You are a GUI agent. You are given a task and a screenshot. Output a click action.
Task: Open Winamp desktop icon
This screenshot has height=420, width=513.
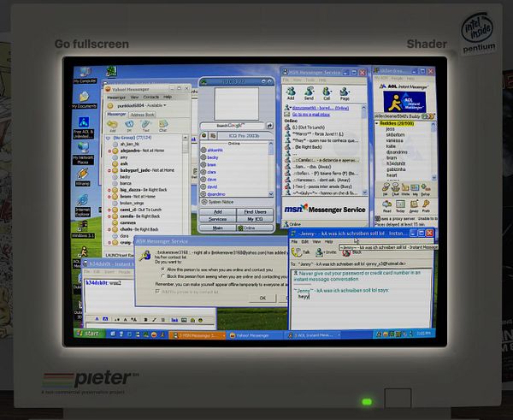pos(82,177)
